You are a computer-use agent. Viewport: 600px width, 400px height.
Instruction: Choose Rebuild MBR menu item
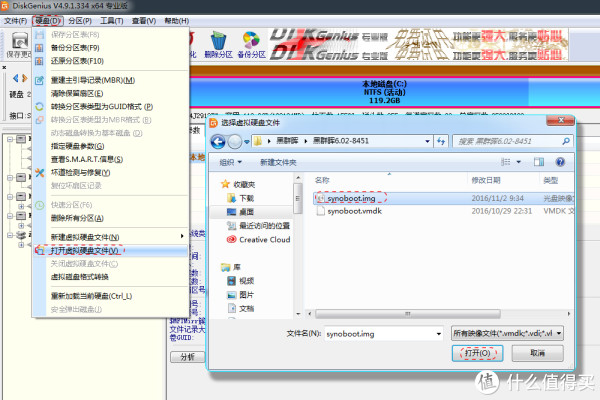click(111, 80)
